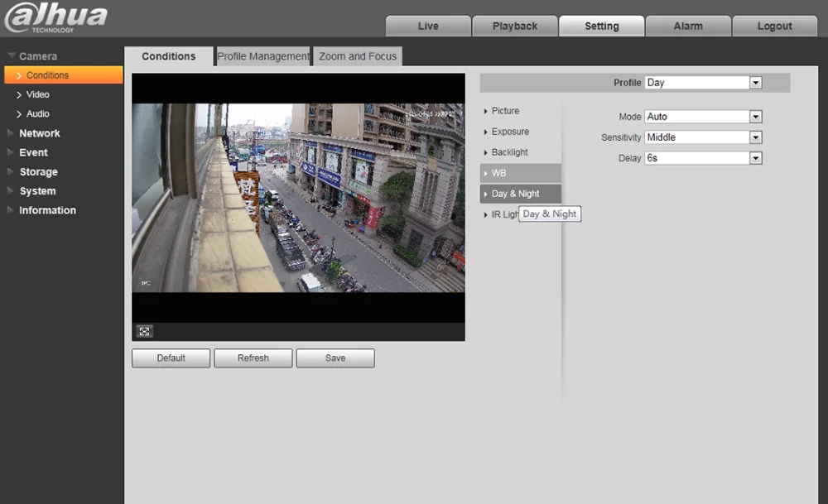The width and height of the screenshot is (828, 504).
Task: Click the Refresh button
Action: pos(253,358)
